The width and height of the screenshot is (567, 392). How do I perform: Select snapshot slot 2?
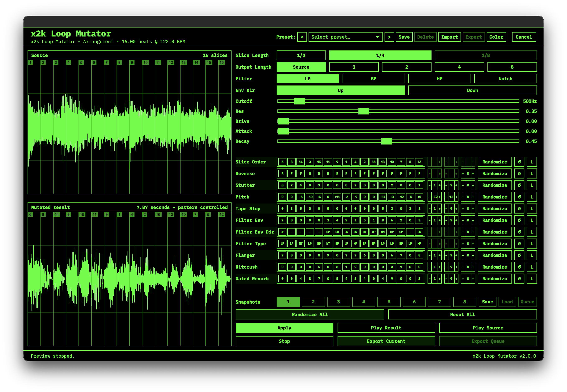[313, 302]
